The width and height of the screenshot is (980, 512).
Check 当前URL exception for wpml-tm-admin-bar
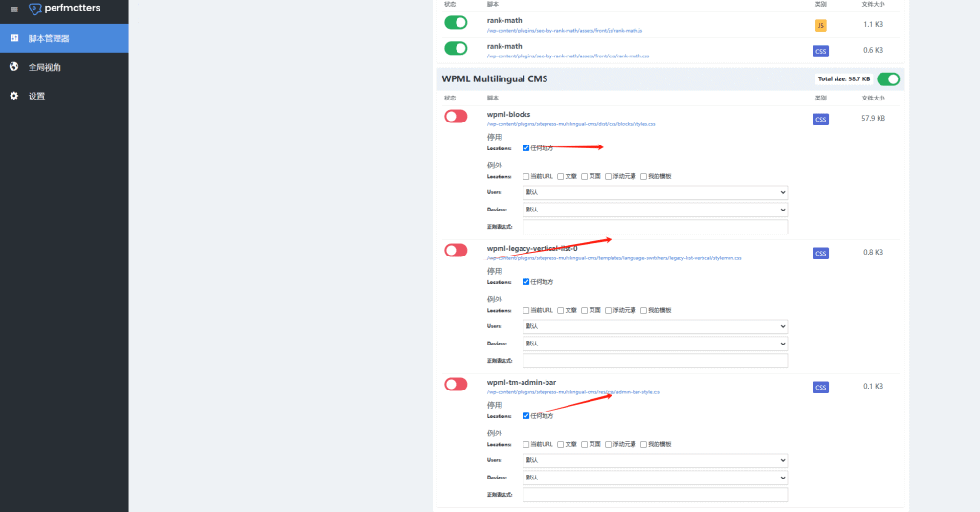coord(526,444)
